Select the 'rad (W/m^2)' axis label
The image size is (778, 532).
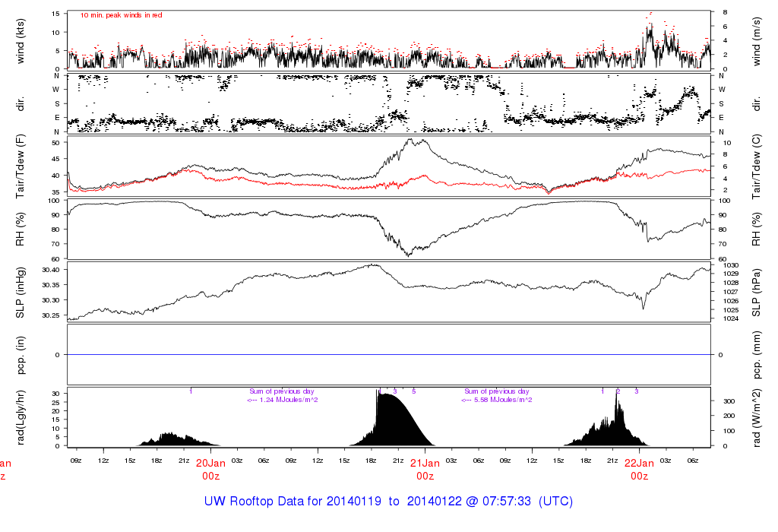(x=756, y=417)
